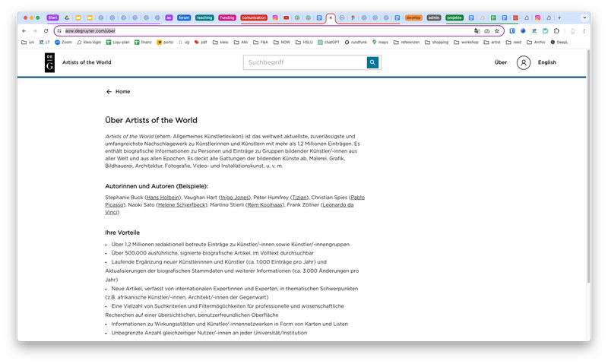Expand the NOW bookmarks folder
608x364 pixels.
click(x=281, y=42)
